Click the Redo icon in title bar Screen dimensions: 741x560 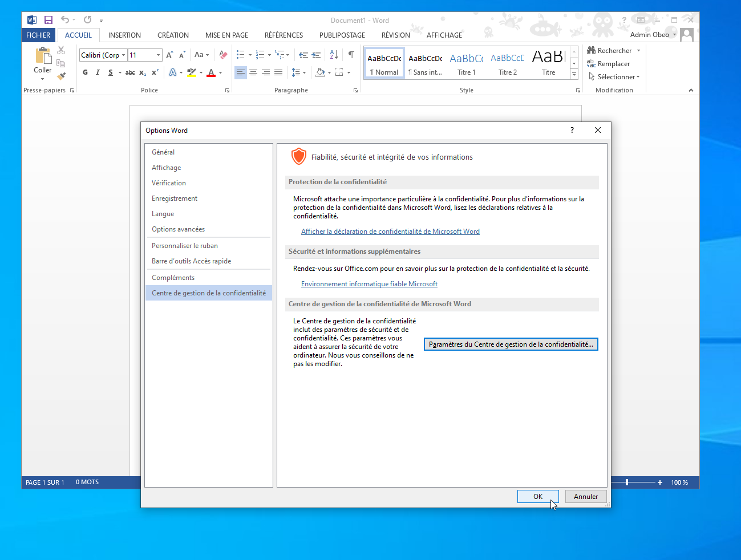click(88, 20)
